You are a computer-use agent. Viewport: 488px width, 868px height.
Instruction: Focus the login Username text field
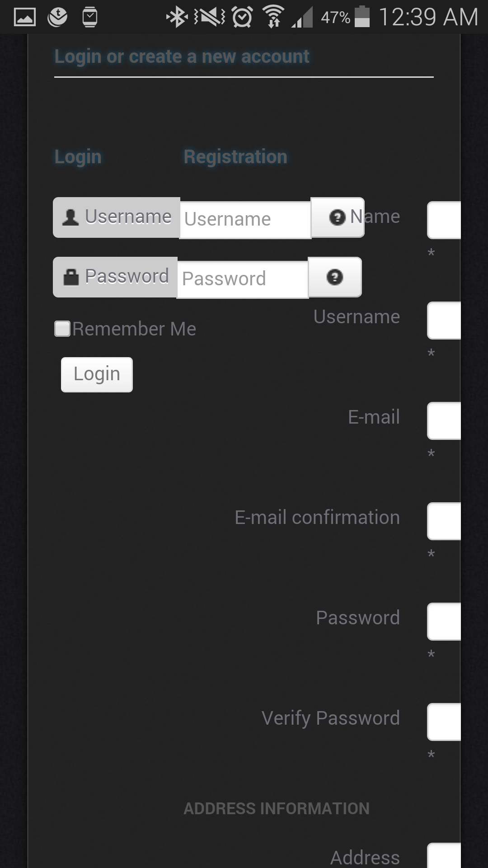(x=245, y=220)
